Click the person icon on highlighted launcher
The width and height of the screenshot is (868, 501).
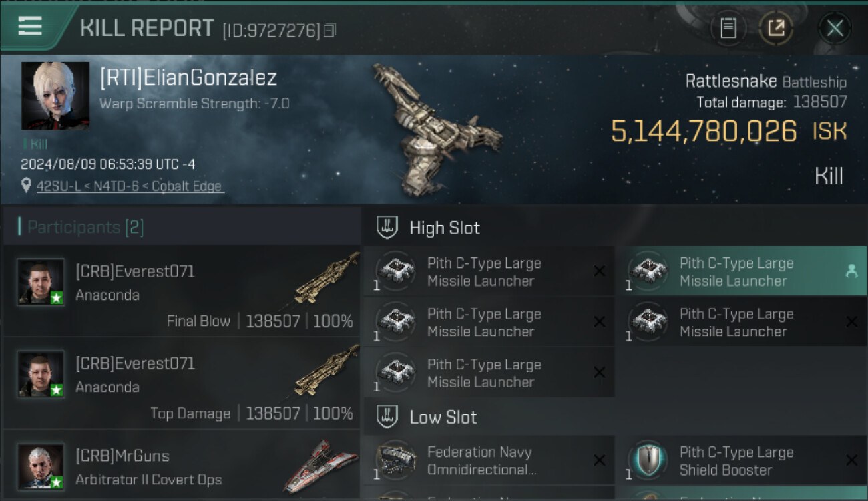(851, 271)
